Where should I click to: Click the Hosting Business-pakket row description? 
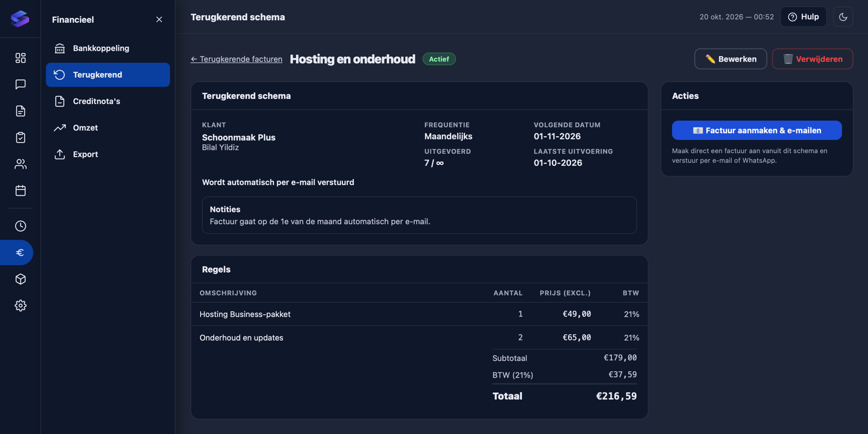tap(245, 314)
